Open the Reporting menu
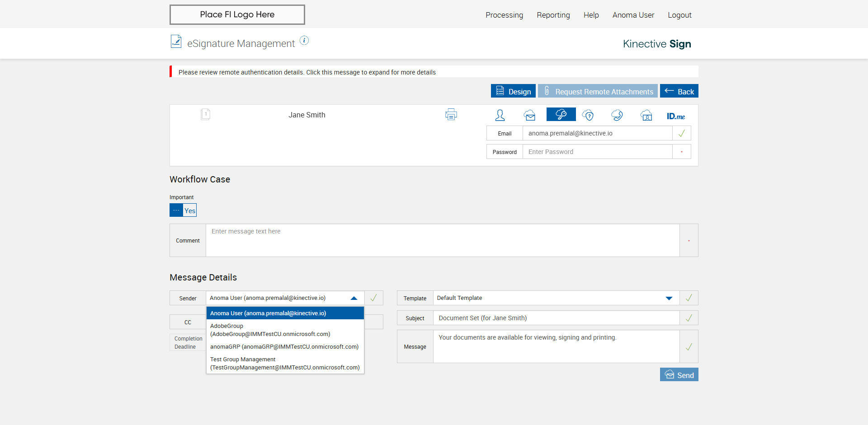 click(553, 15)
